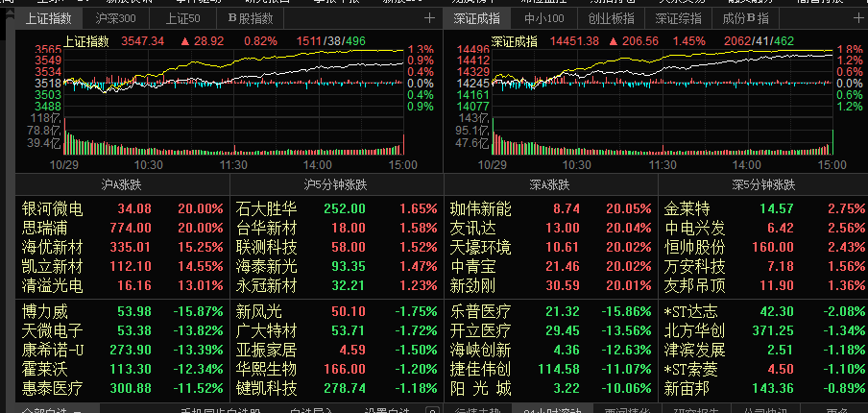Select 友邦吊顶 stock

pyautogui.click(x=762, y=285)
